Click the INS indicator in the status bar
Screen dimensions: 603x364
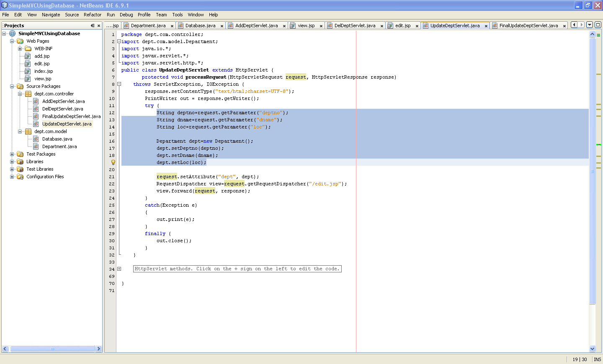pos(597,359)
